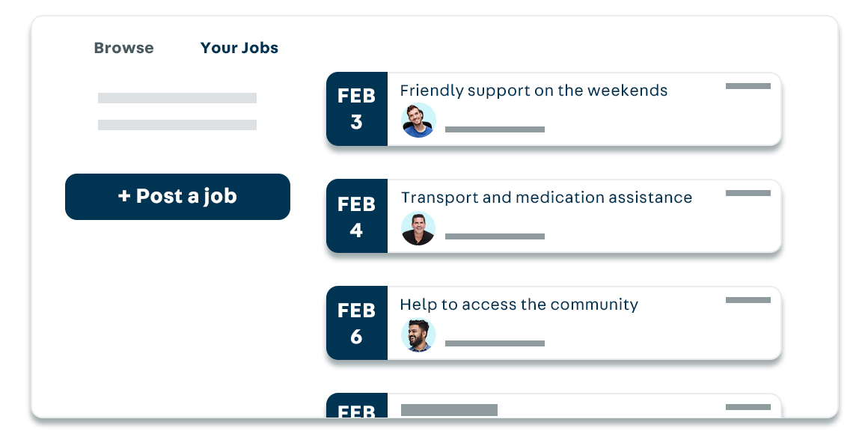Viewport: 868px width, 434px height.
Task: Click the top placeholder filter bar on the left
Action: coord(177,98)
